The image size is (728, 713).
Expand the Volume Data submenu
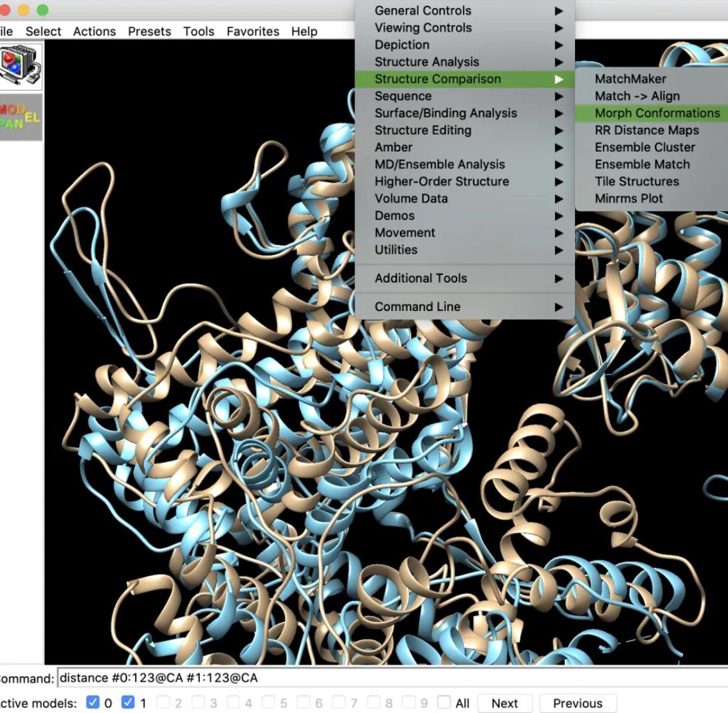pyautogui.click(x=411, y=198)
